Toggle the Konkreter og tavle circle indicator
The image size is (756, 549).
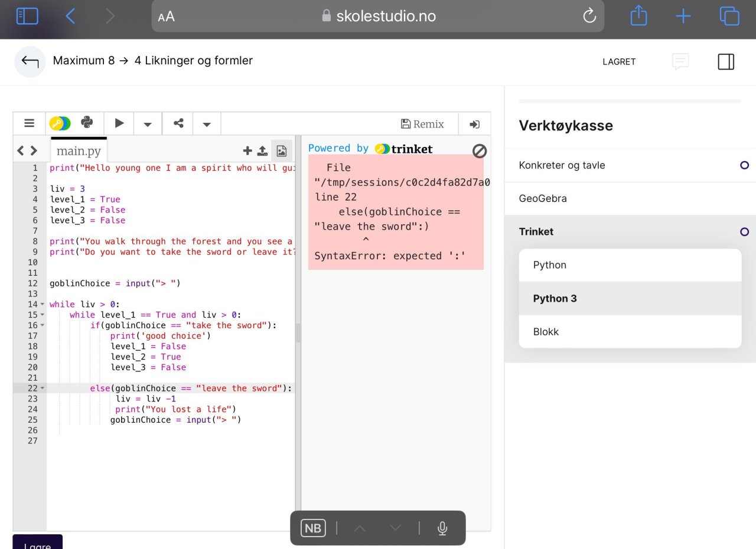tap(744, 165)
